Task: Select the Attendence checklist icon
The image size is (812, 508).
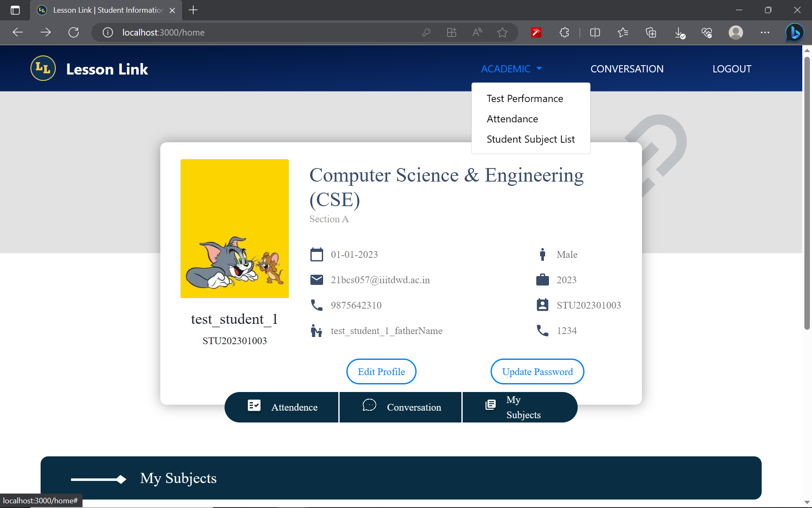Action: (254, 405)
